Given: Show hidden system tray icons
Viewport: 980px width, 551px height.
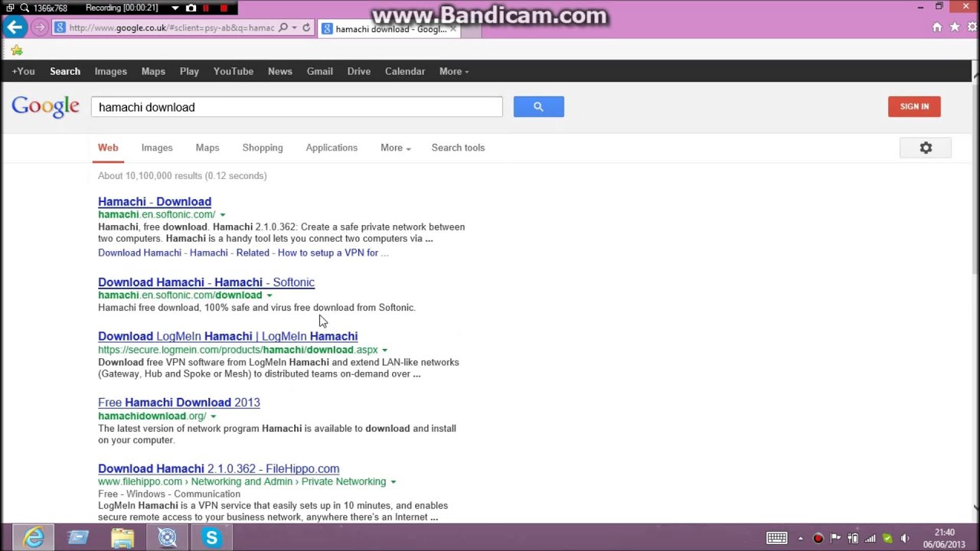Looking at the screenshot, I should point(800,538).
